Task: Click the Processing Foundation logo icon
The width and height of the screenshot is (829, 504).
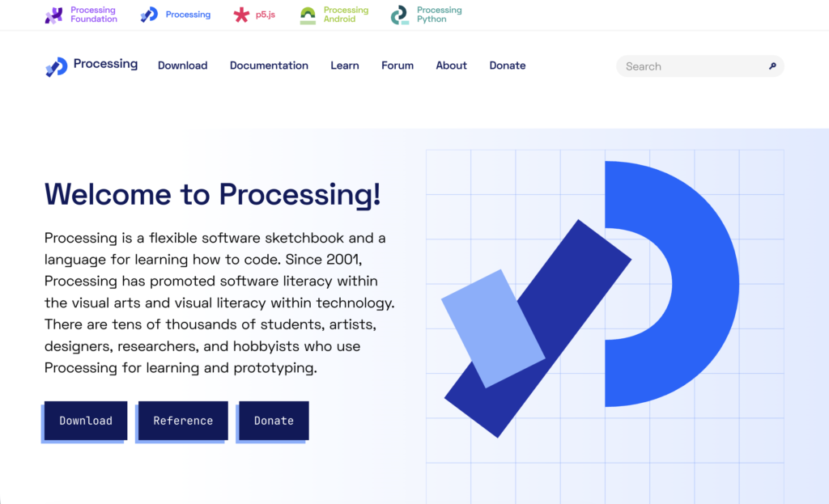Action: pos(53,15)
